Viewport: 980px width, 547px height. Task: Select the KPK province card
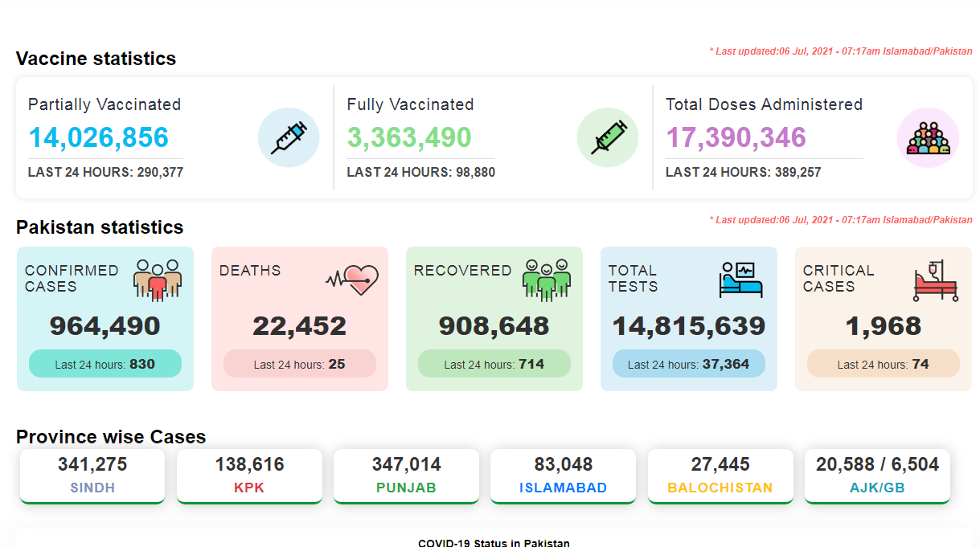click(x=249, y=476)
